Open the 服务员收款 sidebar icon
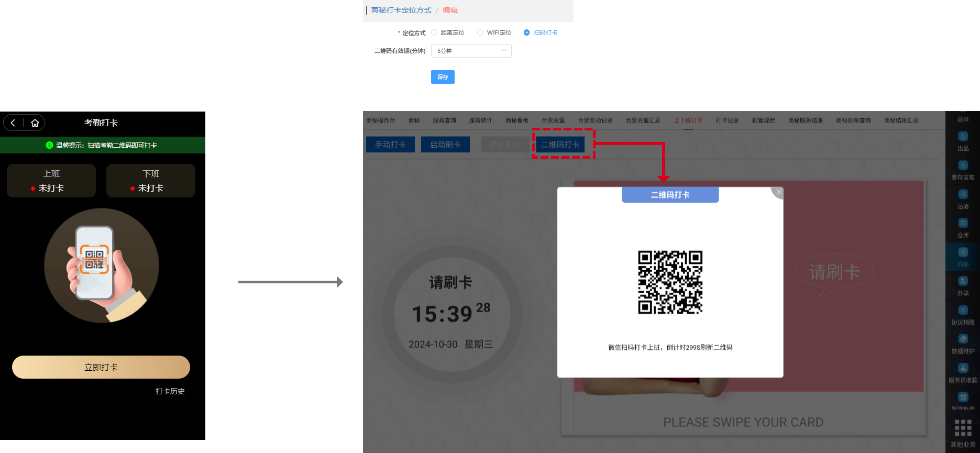 point(963,368)
